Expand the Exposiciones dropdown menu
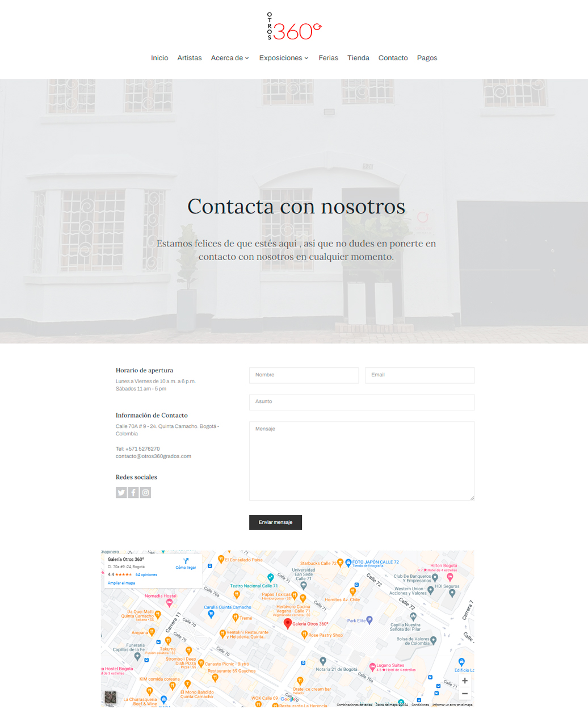Screen dimensions: 588x726 (x=284, y=58)
